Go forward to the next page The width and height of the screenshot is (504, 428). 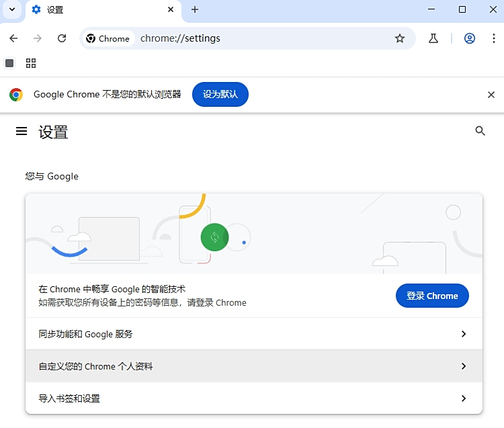pyautogui.click(x=38, y=38)
